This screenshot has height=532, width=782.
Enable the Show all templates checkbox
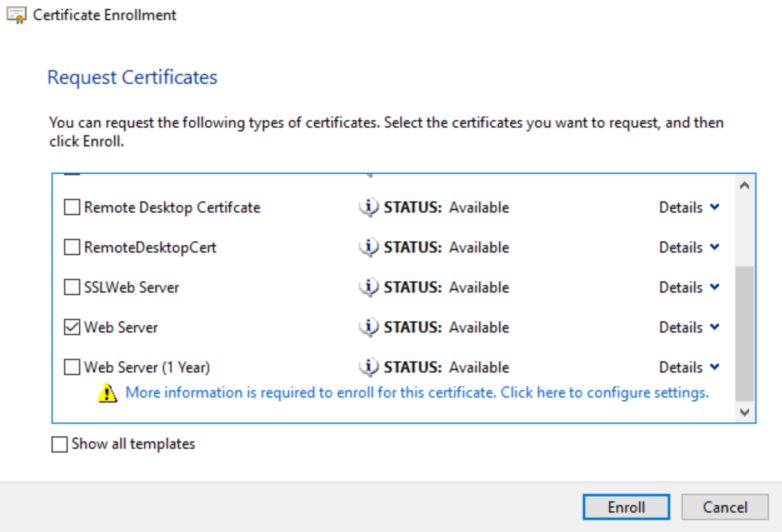coord(59,444)
